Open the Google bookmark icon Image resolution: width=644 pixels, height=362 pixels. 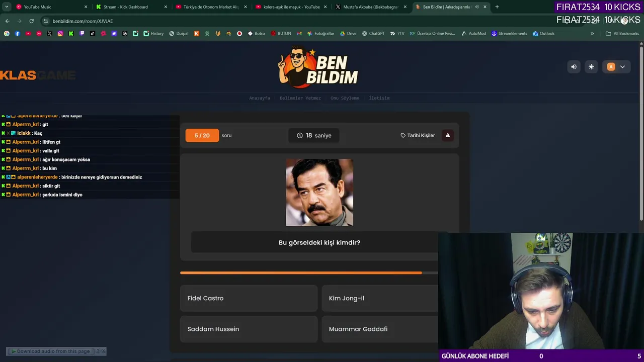pos(7,34)
